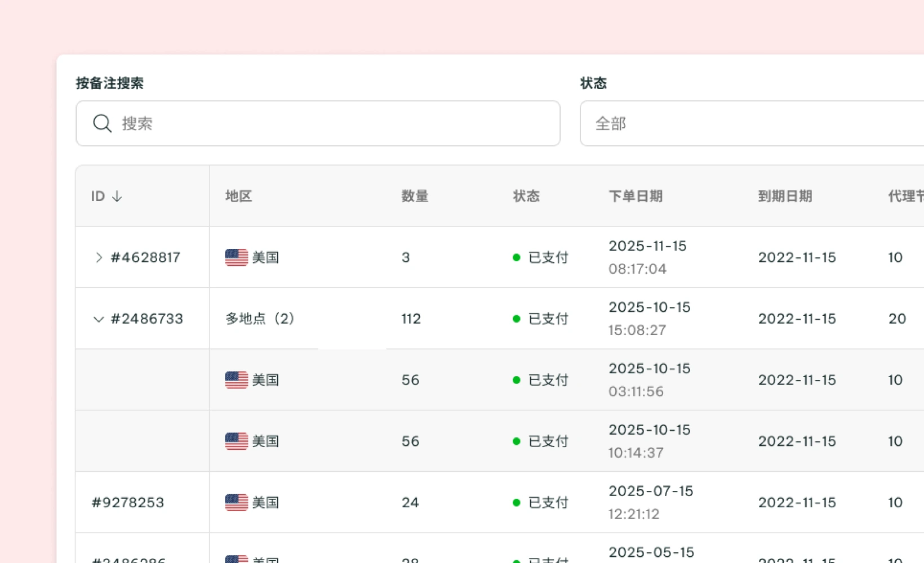The width and height of the screenshot is (924, 563).
Task: Click green status dot of order #2486733
Action: 516,319
